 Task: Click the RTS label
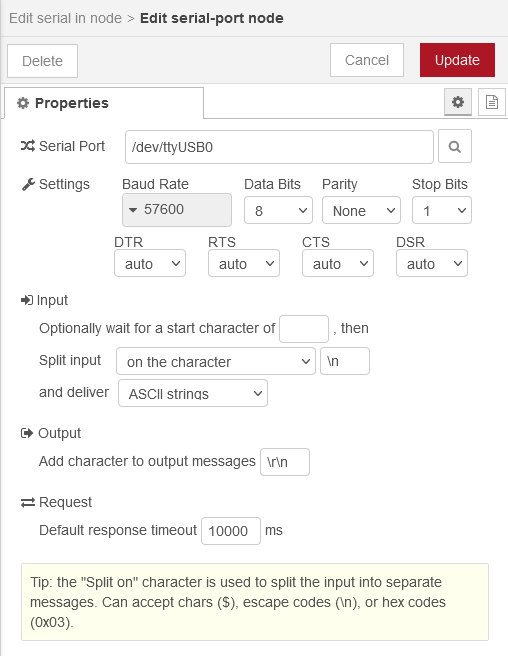pos(222,242)
